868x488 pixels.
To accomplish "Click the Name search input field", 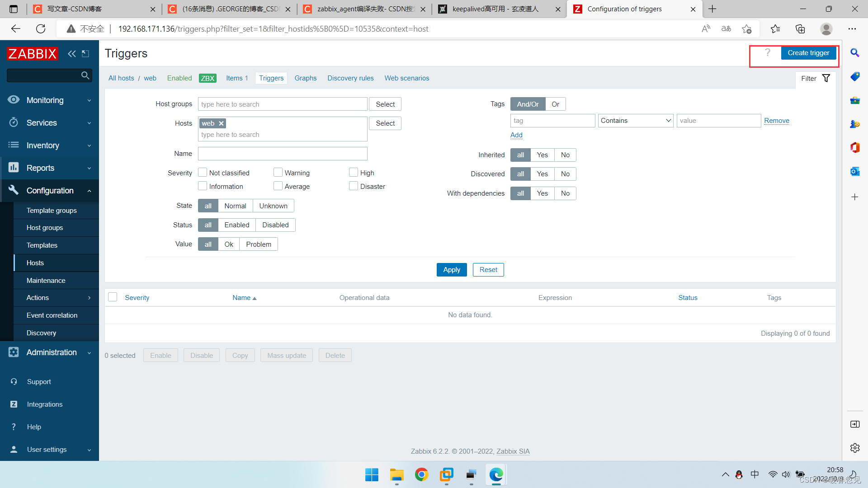I will pyautogui.click(x=283, y=154).
